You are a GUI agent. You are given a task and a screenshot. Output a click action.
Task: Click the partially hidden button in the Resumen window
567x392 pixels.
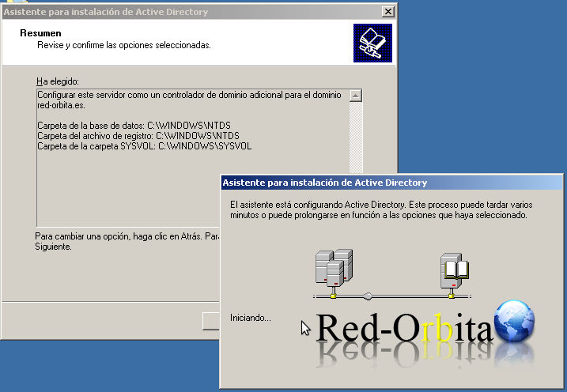211,321
